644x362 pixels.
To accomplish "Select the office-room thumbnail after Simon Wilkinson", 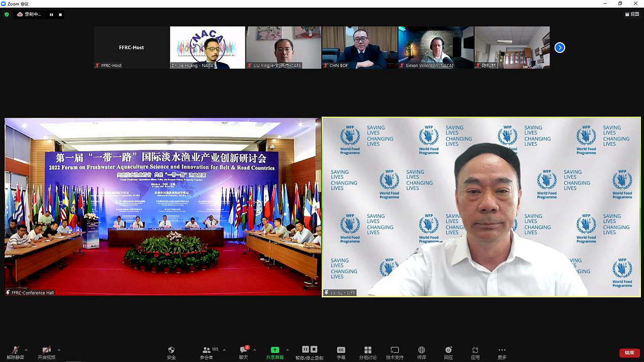I will (512, 48).
